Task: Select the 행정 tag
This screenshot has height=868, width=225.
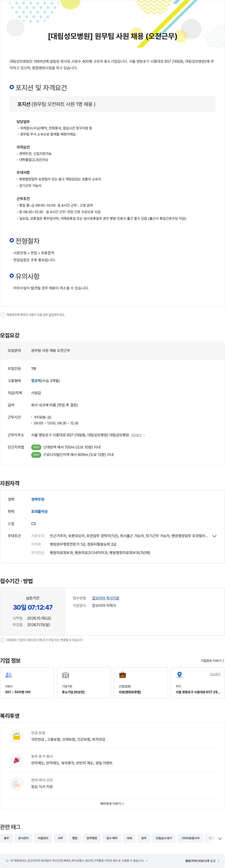Action: pyautogui.click(x=75, y=838)
